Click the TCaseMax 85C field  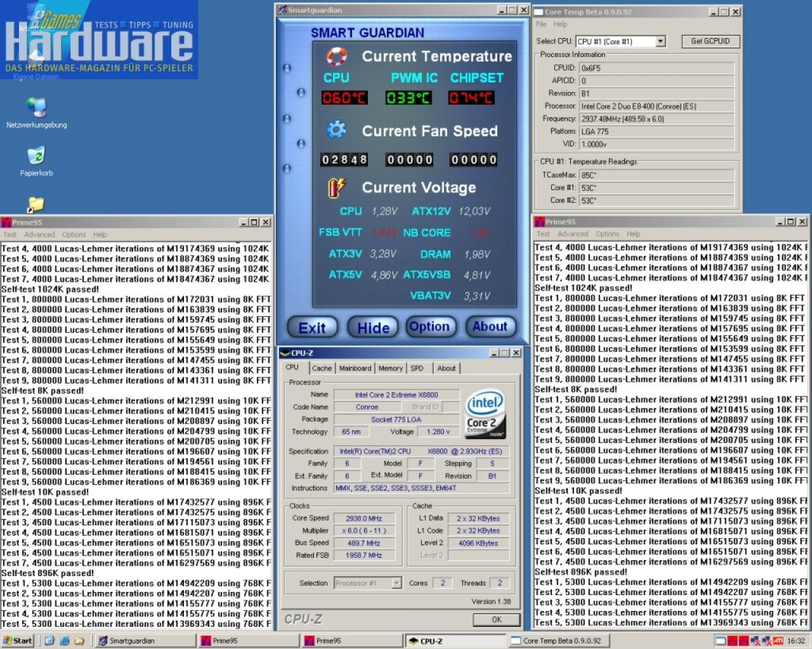[x=657, y=175]
